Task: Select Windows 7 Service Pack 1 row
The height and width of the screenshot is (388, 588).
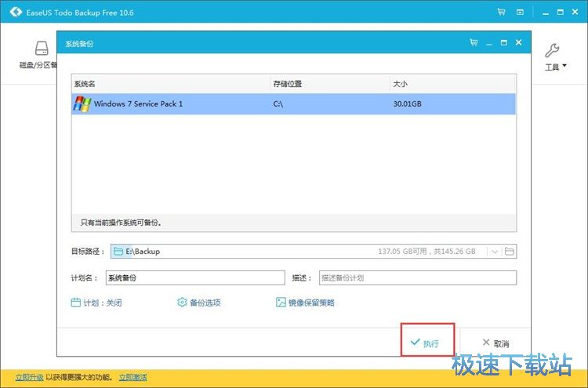Action: pyautogui.click(x=294, y=103)
